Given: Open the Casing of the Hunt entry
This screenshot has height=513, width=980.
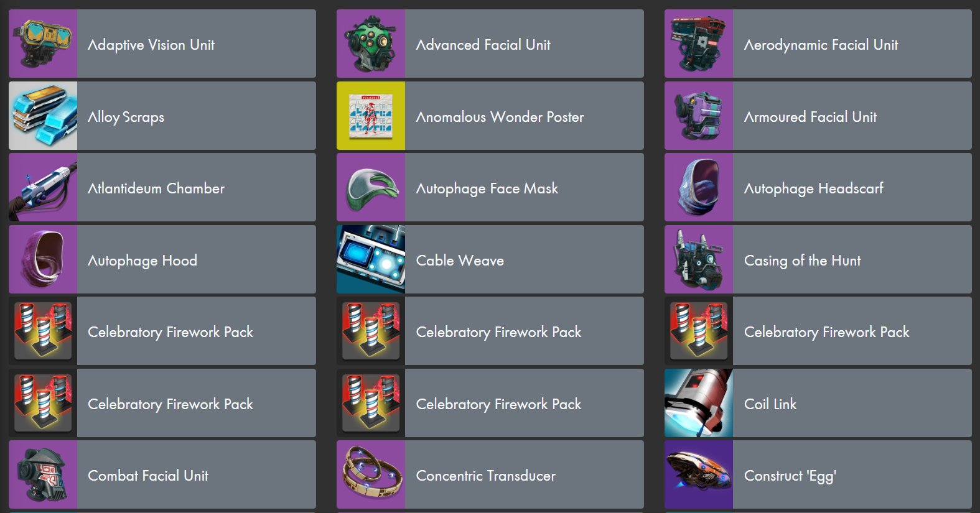Looking at the screenshot, I should click(818, 259).
